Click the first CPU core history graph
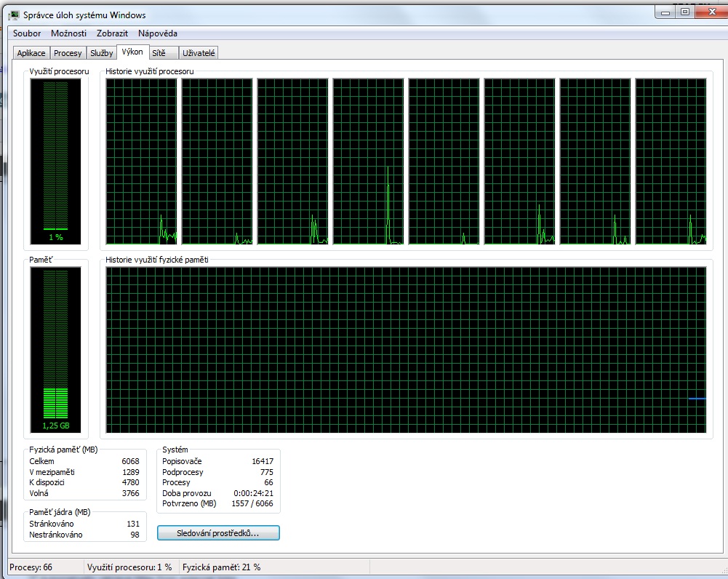The height and width of the screenshot is (579, 728). [x=141, y=161]
